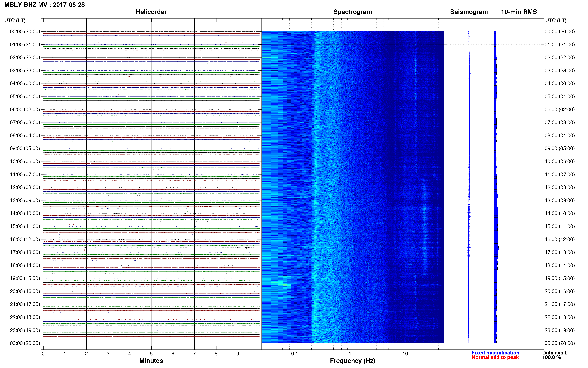The width and height of the screenshot is (588, 368).
Task: Click the left 22:00 (18:00) time label
Action: (25, 317)
